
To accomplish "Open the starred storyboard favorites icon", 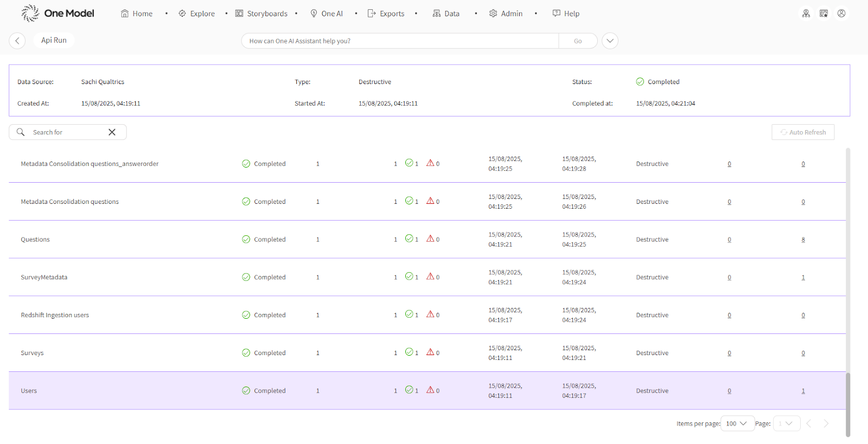I will tap(824, 14).
